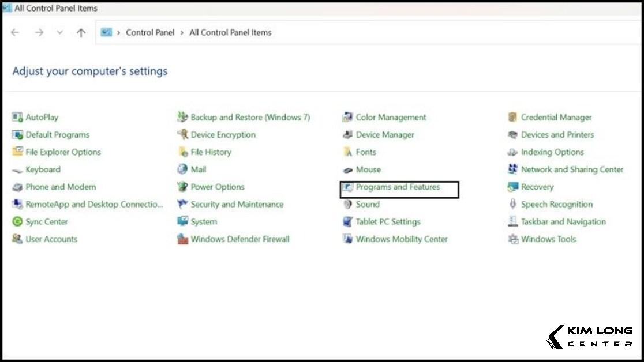Open Power Options
644x362 pixels.
tap(217, 187)
